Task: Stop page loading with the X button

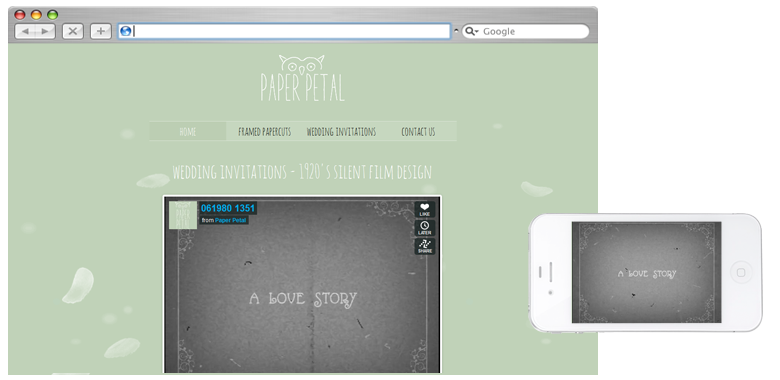Action: (73, 31)
